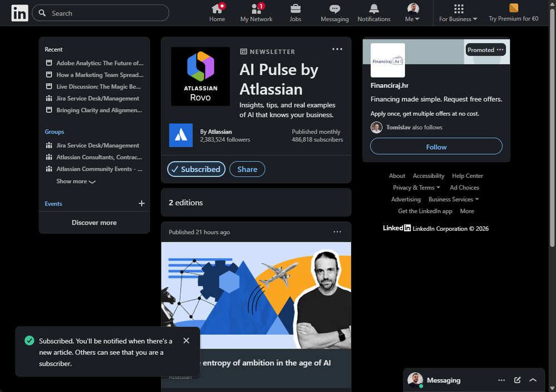The width and height of the screenshot is (556, 392).
Task: Open article post more options menu
Action: 337,232
